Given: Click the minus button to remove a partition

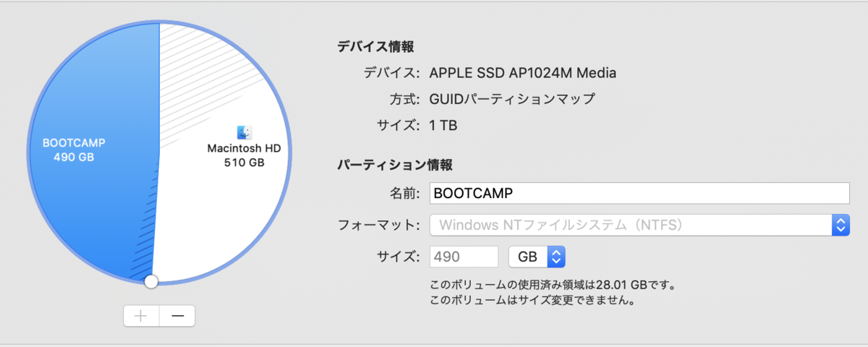Looking at the screenshot, I should (x=177, y=316).
